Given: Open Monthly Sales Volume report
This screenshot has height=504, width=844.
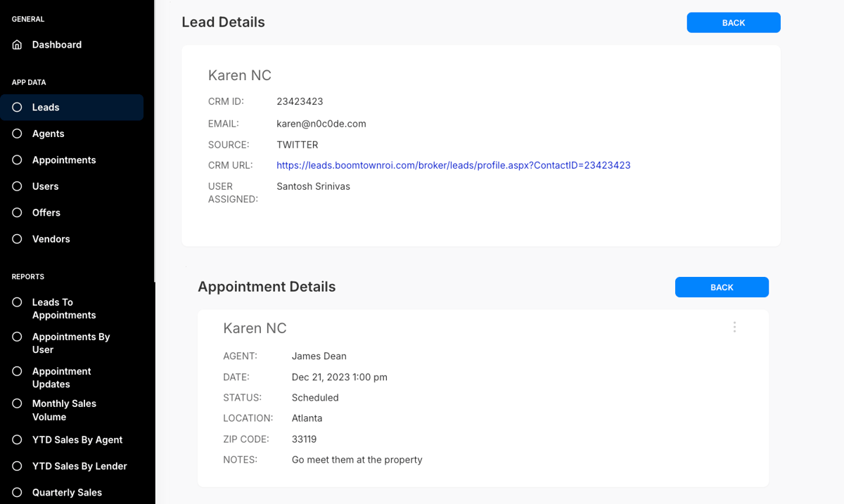Looking at the screenshot, I should click(64, 410).
